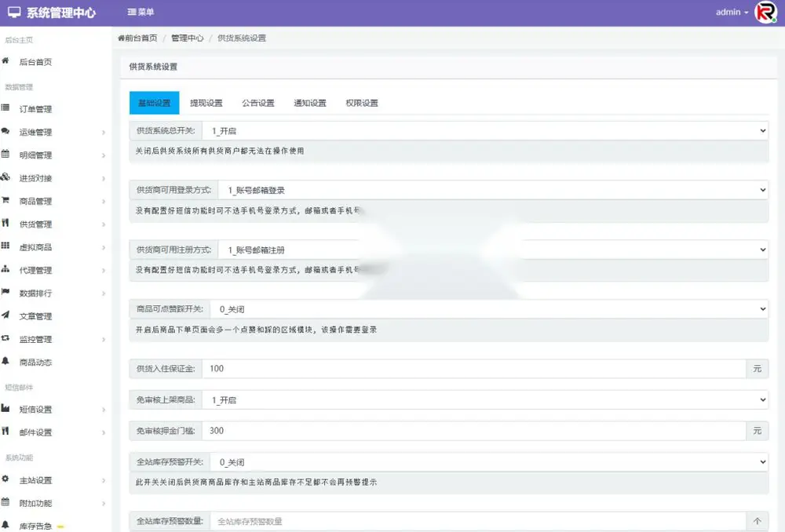The height and width of the screenshot is (532, 785).
Task: Expand the 监控管理 sidebar submenu
Action: (104, 340)
